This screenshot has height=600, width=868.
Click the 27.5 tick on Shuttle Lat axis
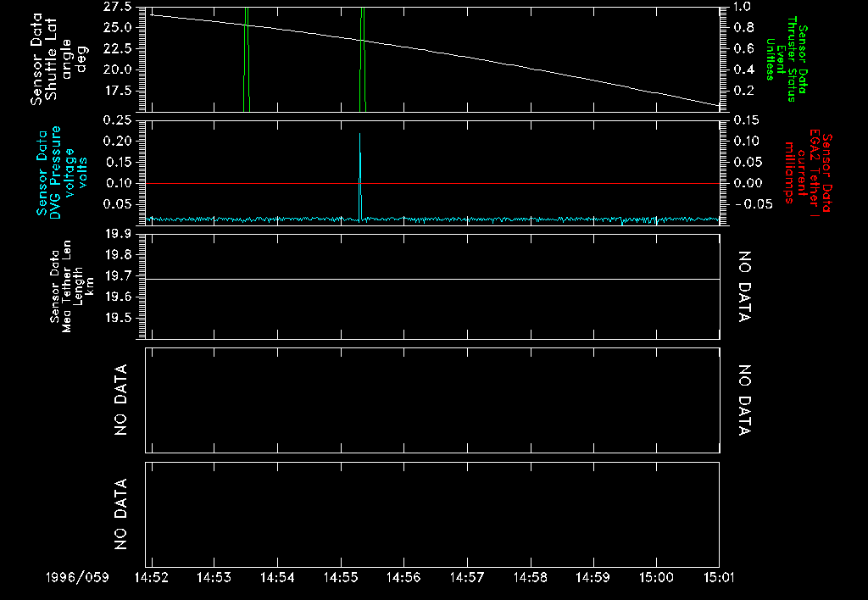click(x=116, y=6)
